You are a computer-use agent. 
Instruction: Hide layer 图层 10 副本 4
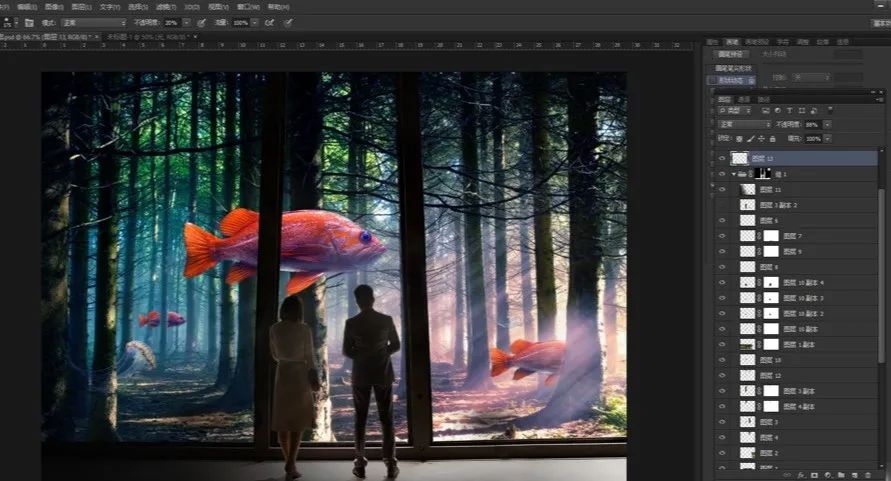(722, 283)
